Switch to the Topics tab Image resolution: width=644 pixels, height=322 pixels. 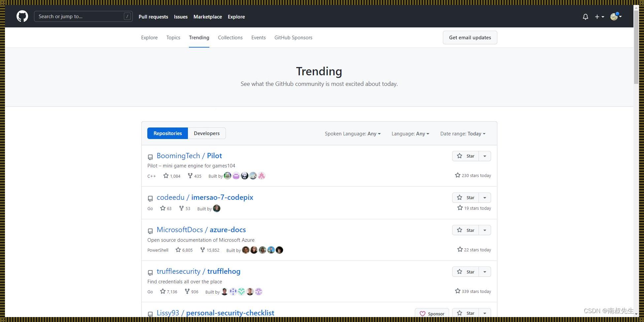tap(173, 38)
